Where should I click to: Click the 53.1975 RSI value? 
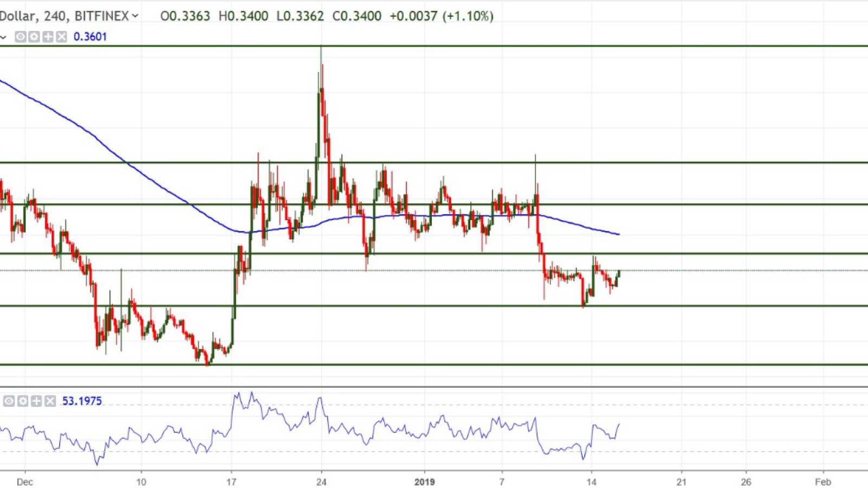tap(82, 401)
